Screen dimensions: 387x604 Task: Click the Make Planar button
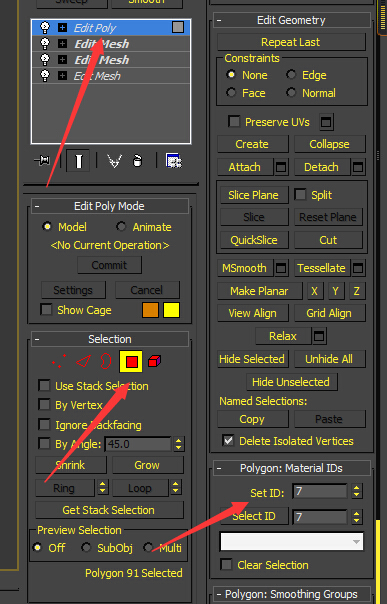259,291
